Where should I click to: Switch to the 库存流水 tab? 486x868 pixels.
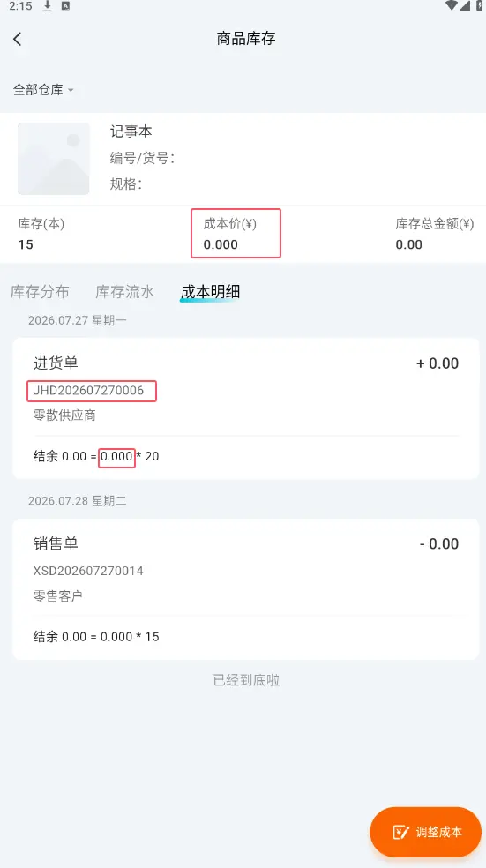[x=125, y=292]
